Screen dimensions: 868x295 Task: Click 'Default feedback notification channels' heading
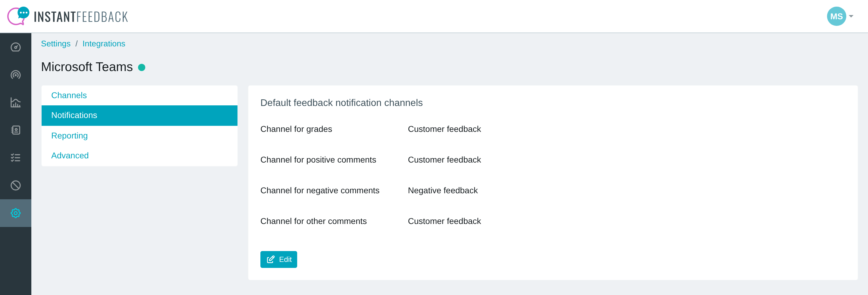[341, 103]
